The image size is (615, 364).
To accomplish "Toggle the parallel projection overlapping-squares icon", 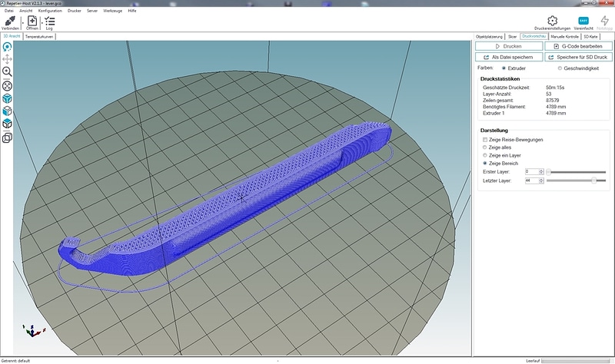I will tap(7, 138).
